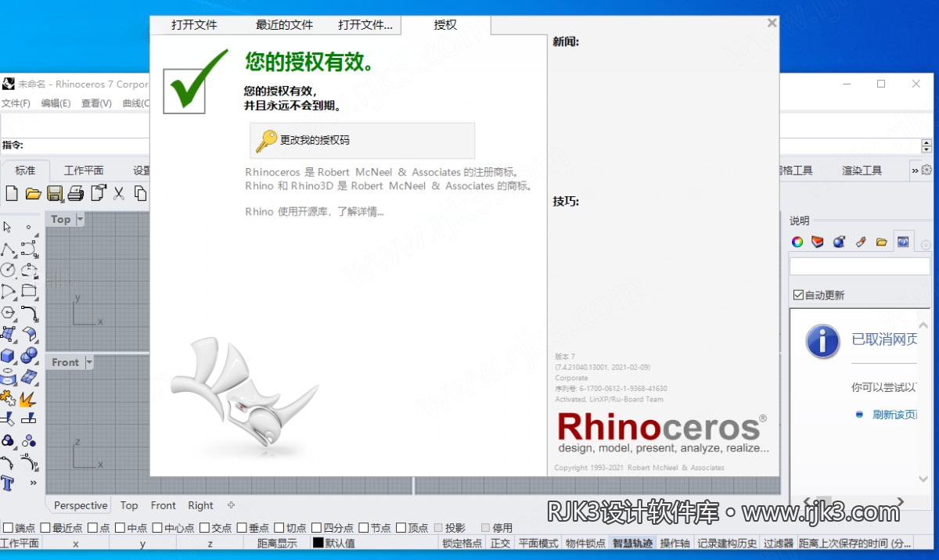Expand the left toolbar overflow chevron
The image size is (939, 560).
33,483
